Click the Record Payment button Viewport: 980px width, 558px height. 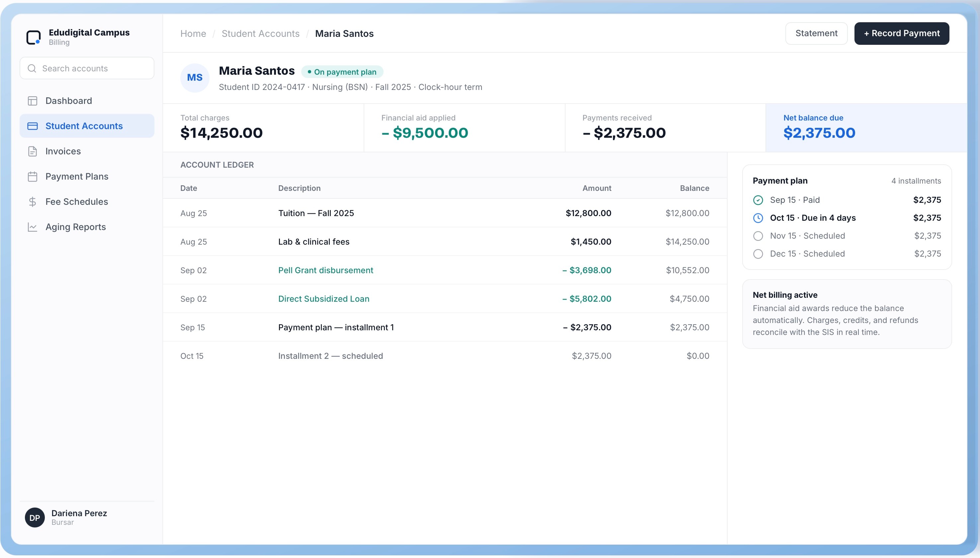tap(902, 33)
